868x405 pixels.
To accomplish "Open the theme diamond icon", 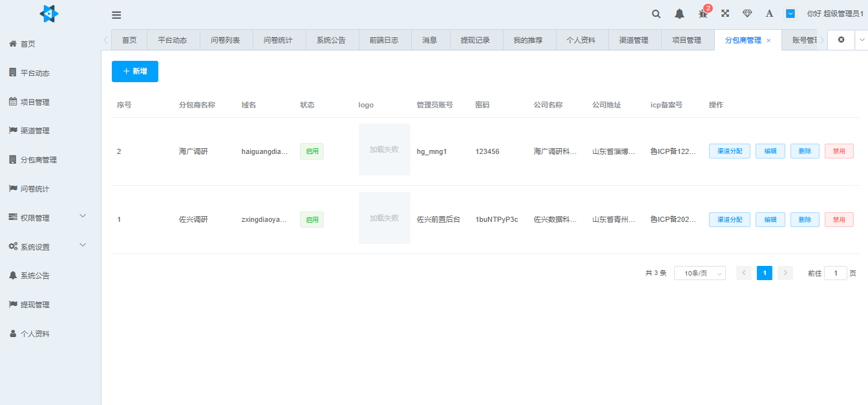I will click(746, 14).
